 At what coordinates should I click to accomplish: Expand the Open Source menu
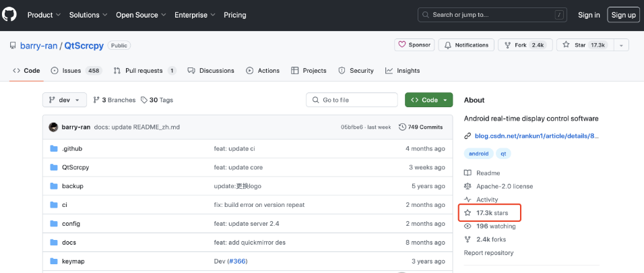(141, 15)
